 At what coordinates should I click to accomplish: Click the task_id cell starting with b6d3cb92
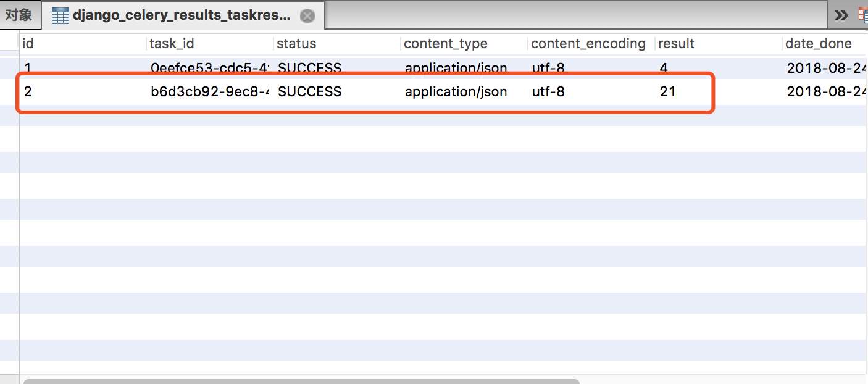(210, 92)
